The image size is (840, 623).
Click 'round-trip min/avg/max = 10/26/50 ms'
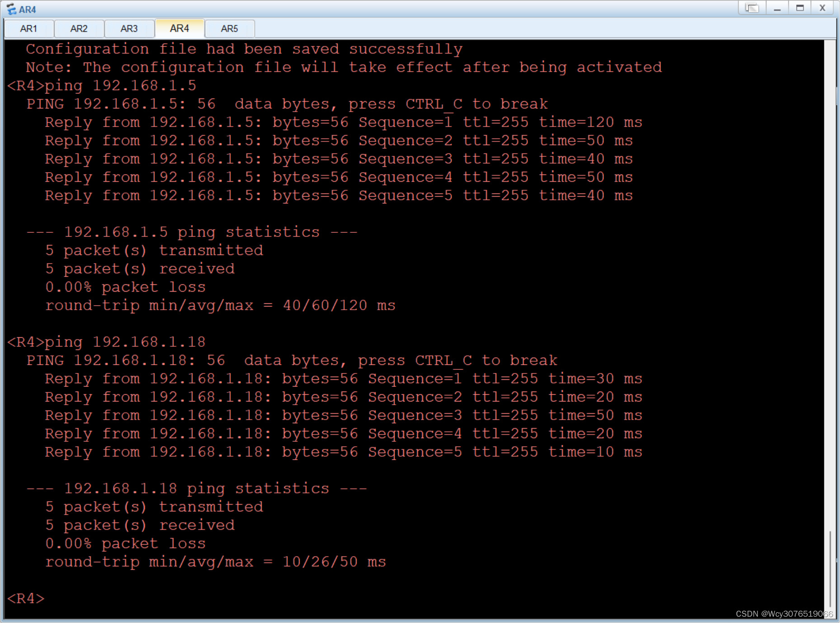(x=216, y=562)
